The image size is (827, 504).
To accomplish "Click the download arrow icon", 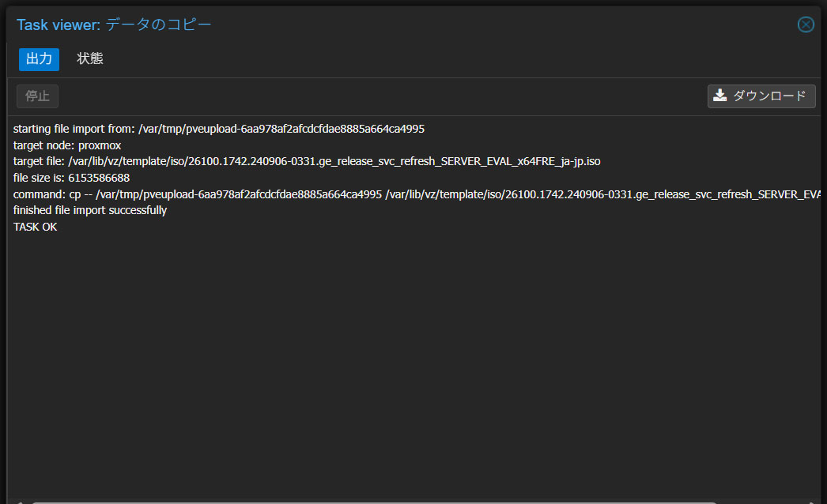I will [719, 96].
